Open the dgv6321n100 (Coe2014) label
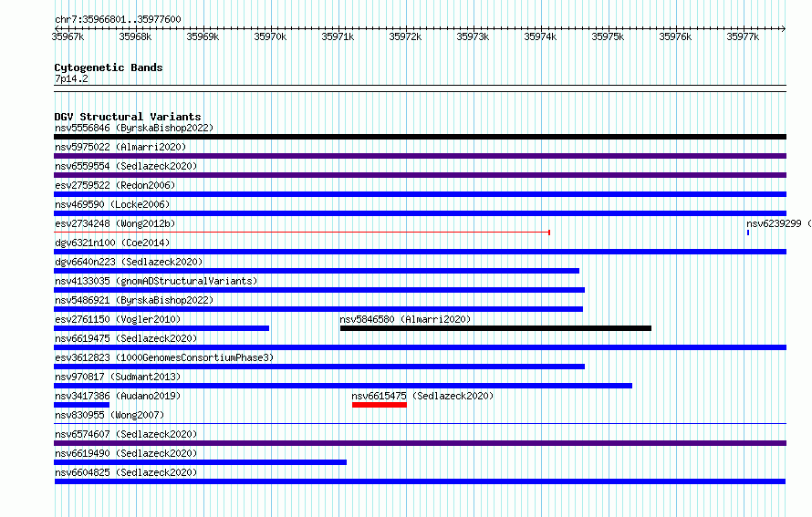This screenshot has height=517, width=812. click(x=112, y=243)
